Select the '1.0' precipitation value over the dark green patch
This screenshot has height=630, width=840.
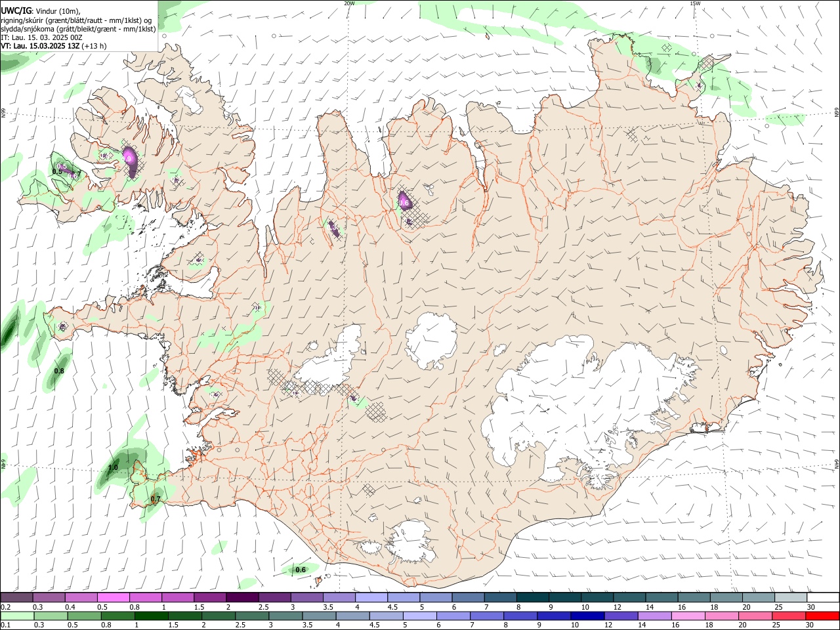pyautogui.click(x=113, y=468)
